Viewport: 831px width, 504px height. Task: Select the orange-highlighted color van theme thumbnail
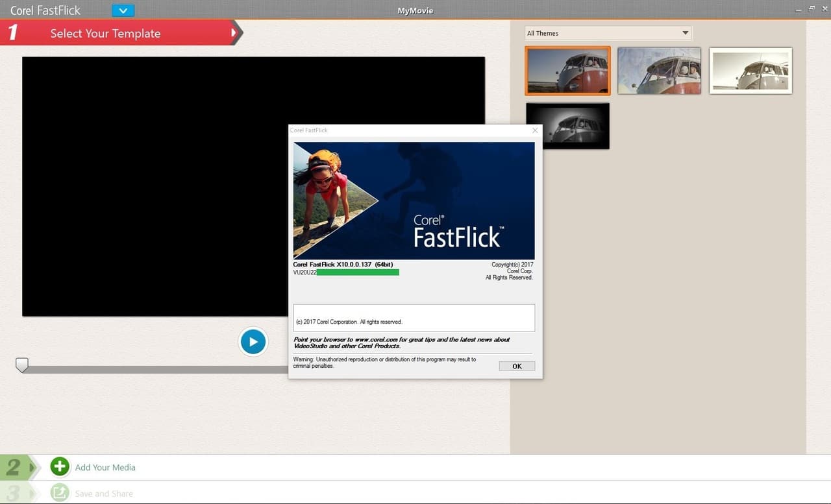(x=567, y=71)
